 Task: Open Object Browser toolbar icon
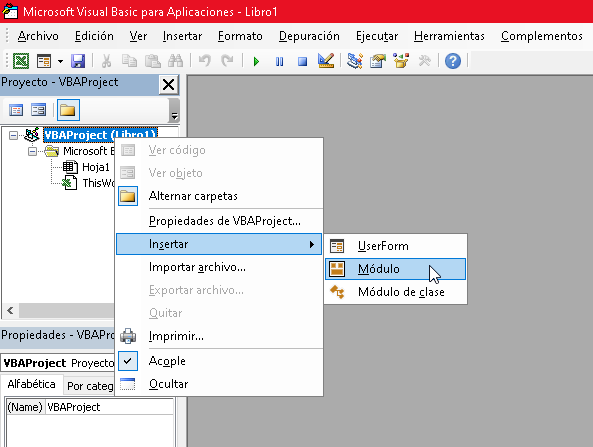point(401,61)
